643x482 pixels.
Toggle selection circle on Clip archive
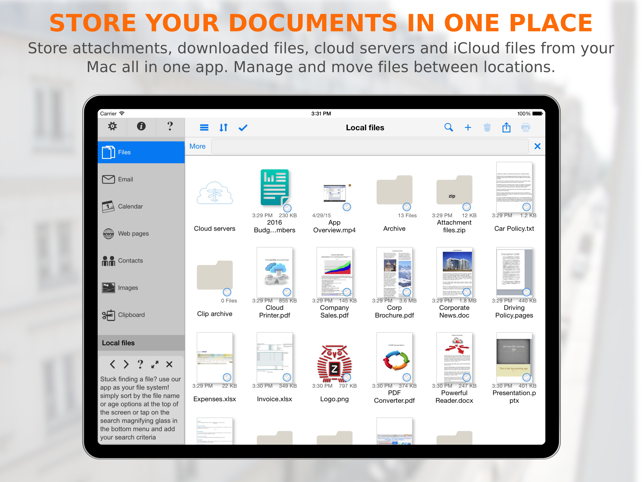pos(227,292)
